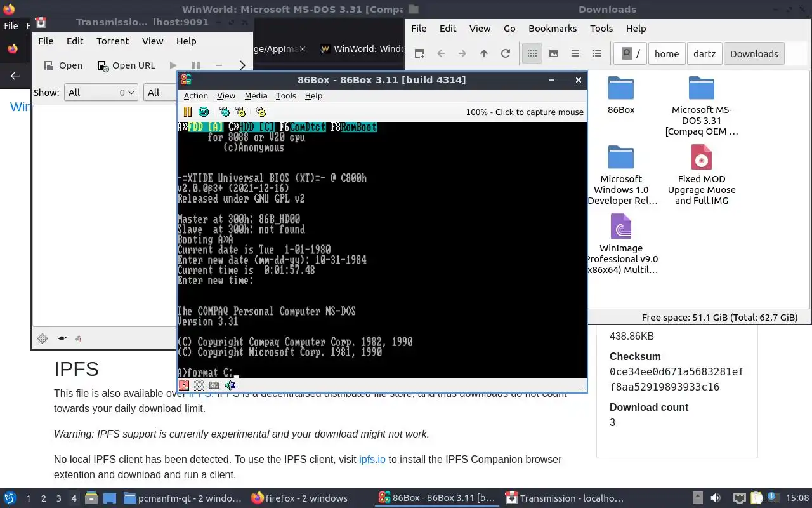
Task: Close the AppImage browser tab
Action: point(303,49)
